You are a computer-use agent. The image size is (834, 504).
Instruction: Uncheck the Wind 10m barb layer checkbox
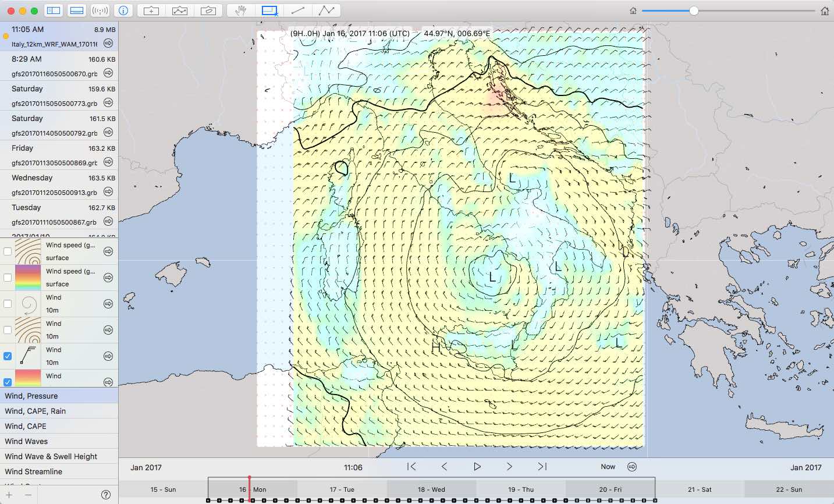coord(8,356)
